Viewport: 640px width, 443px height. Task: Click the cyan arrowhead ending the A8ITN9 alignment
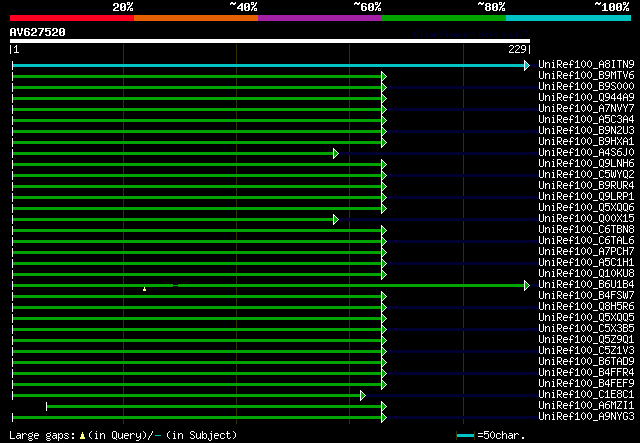(527, 65)
